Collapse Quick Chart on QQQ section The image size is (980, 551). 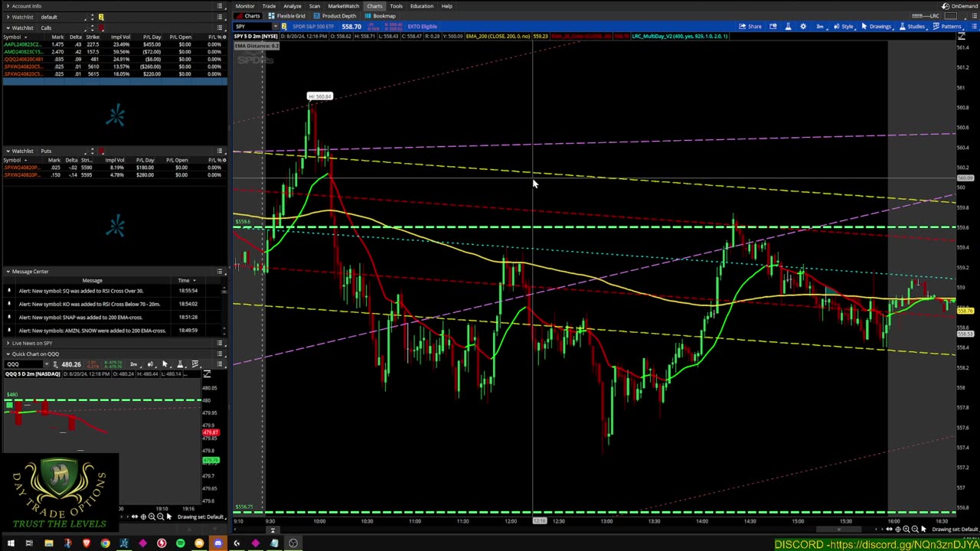[7, 354]
